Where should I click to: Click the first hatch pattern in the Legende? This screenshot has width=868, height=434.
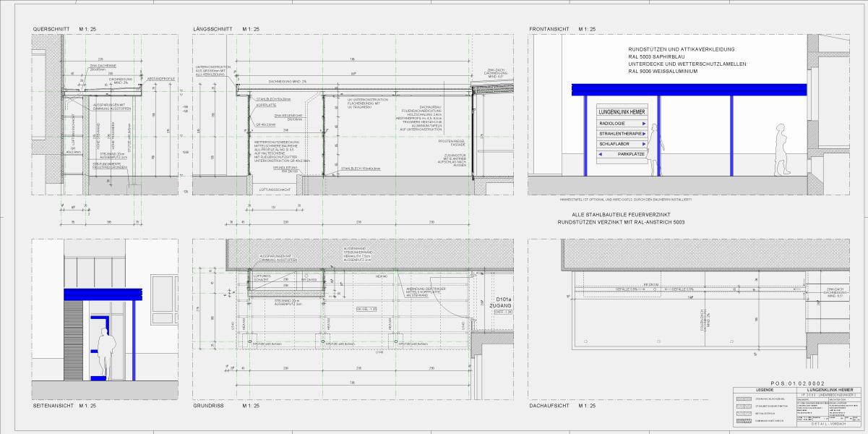point(743,399)
